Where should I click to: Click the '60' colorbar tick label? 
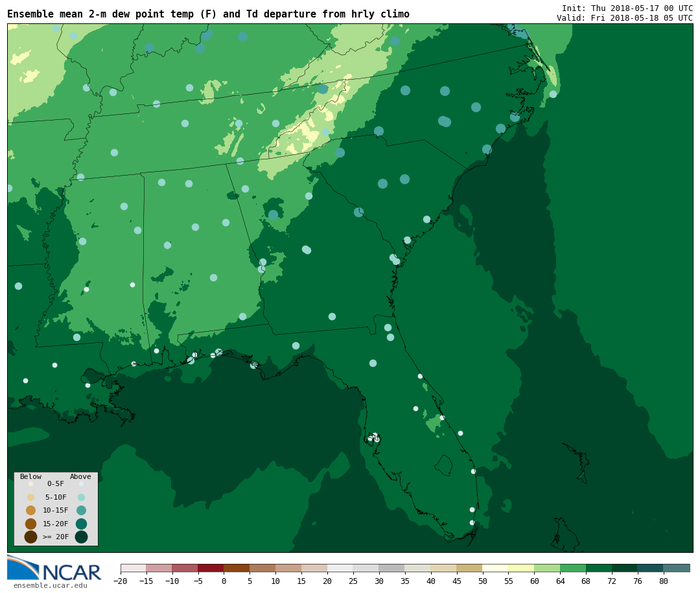(x=534, y=581)
